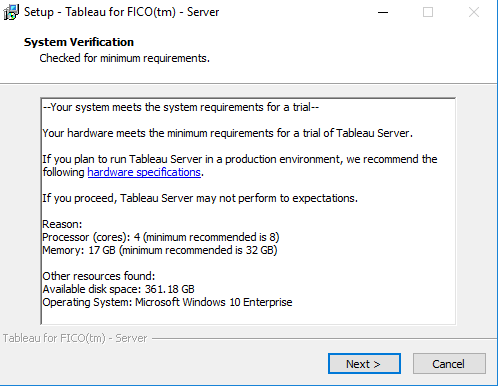Screen dimensions: 498x386
Task: Minimize the Tableau Setup window
Action: (383, 12)
